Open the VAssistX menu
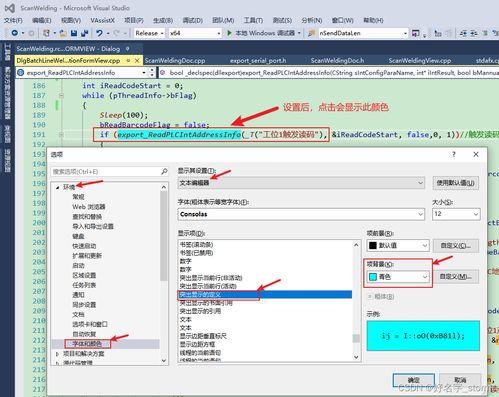The height and width of the screenshot is (397, 499). [x=102, y=20]
